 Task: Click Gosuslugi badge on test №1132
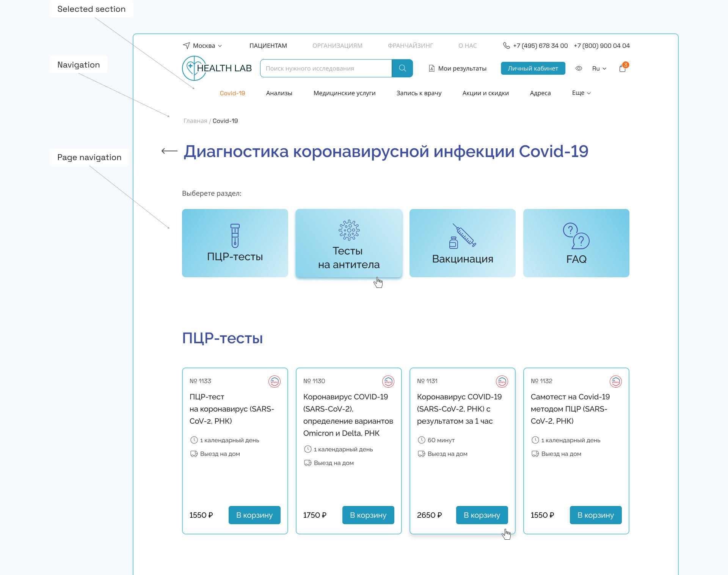(615, 381)
